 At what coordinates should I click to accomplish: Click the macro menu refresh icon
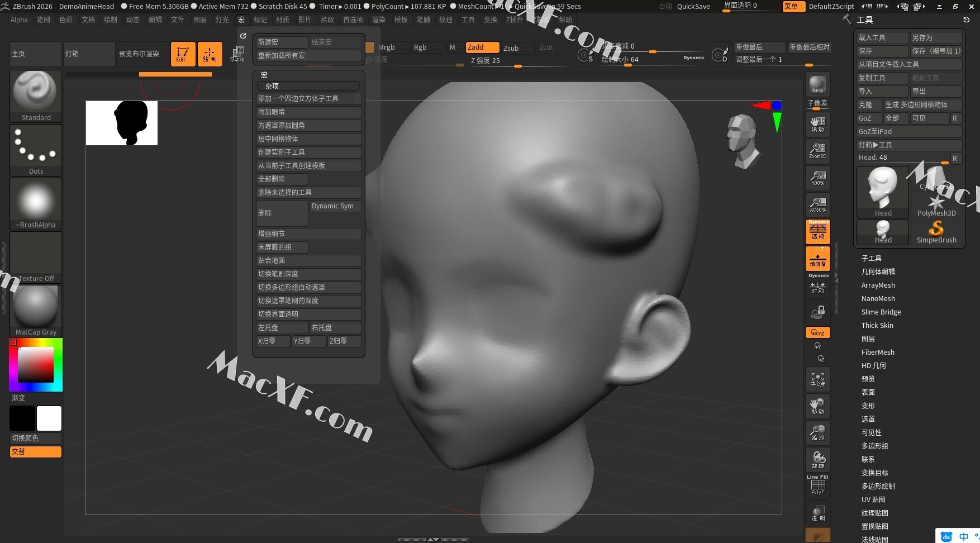point(243,36)
